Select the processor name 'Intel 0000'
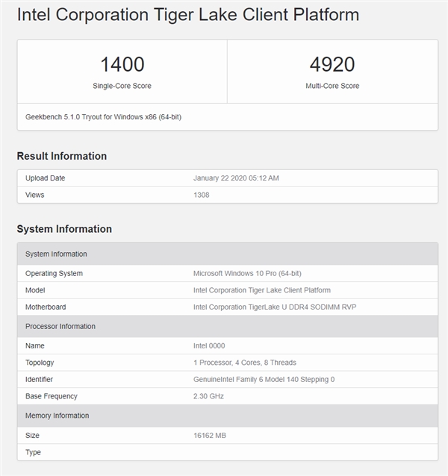This screenshot has width=448, height=476. pyautogui.click(x=209, y=345)
